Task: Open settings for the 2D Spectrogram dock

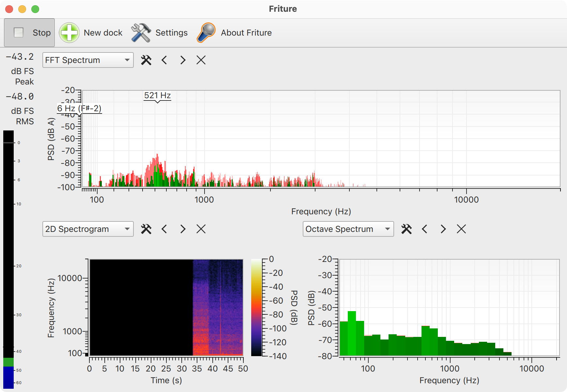Action: (146, 229)
